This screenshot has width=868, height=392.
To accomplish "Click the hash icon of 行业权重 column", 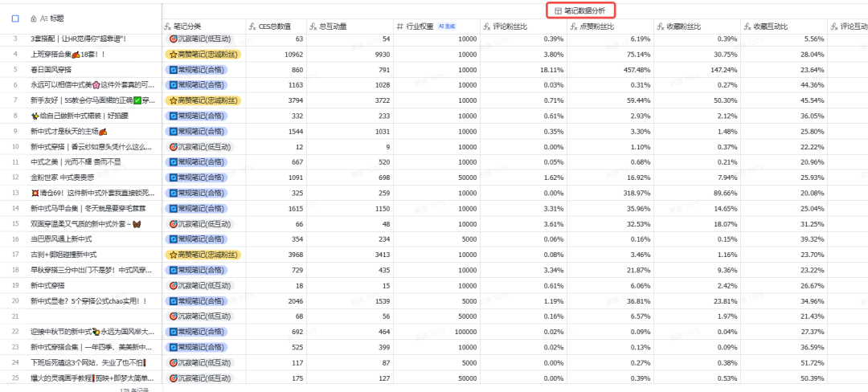I will click(400, 26).
